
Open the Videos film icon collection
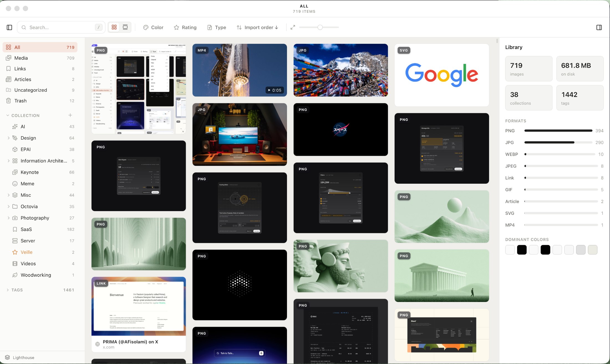15,264
